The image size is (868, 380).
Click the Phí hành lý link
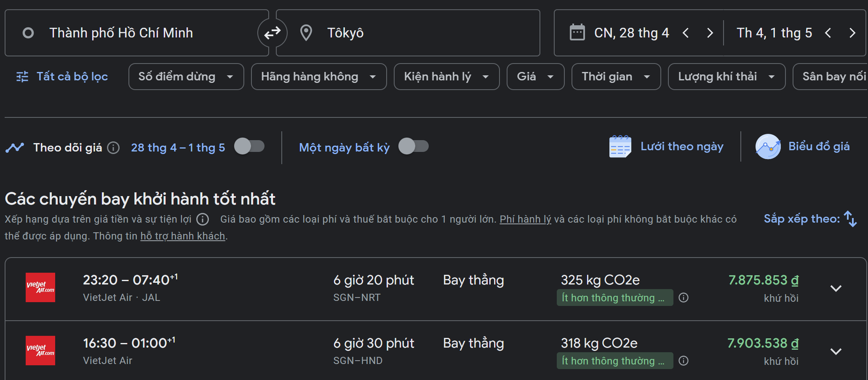tap(525, 219)
